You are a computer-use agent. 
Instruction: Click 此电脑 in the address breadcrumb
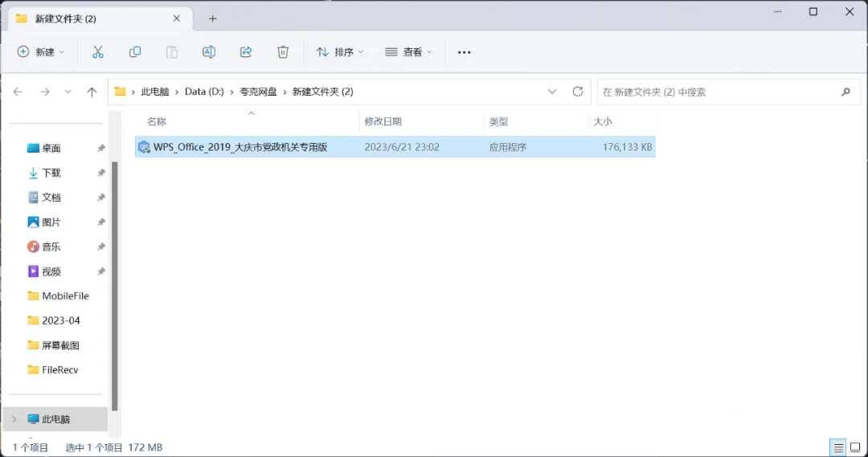click(x=155, y=92)
